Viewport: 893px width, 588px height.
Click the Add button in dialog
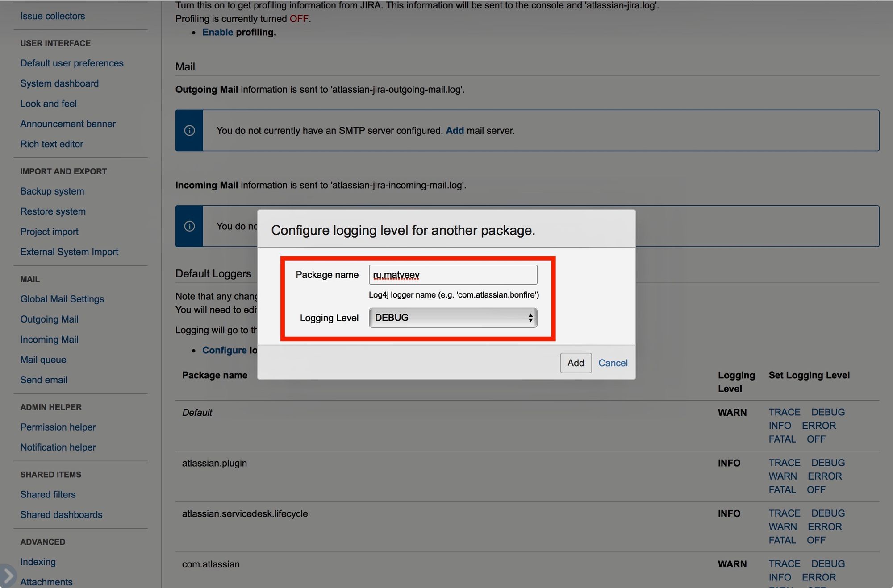point(575,362)
